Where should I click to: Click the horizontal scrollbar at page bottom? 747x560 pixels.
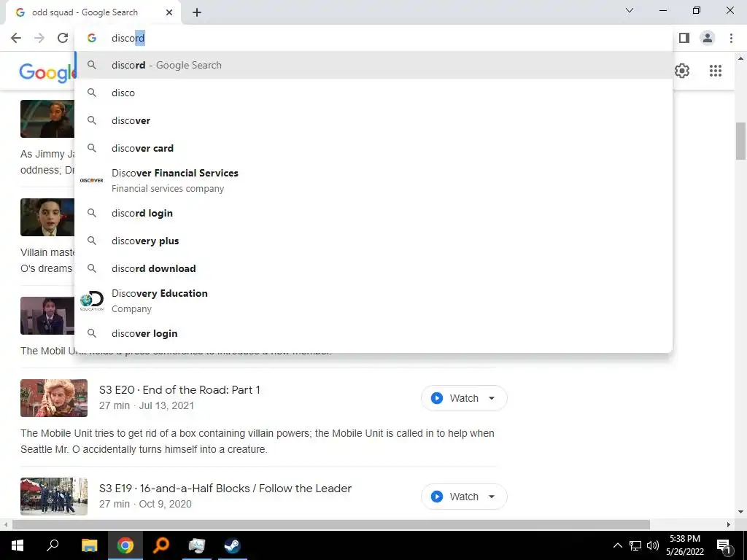(331, 525)
